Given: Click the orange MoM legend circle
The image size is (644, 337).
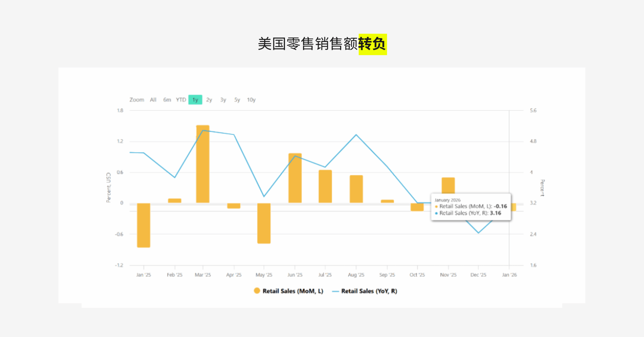Looking at the screenshot, I should pyautogui.click(x=257, y=291).
